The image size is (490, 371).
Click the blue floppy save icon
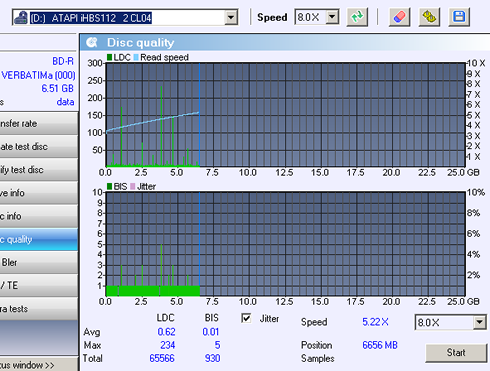click(459, 17)
